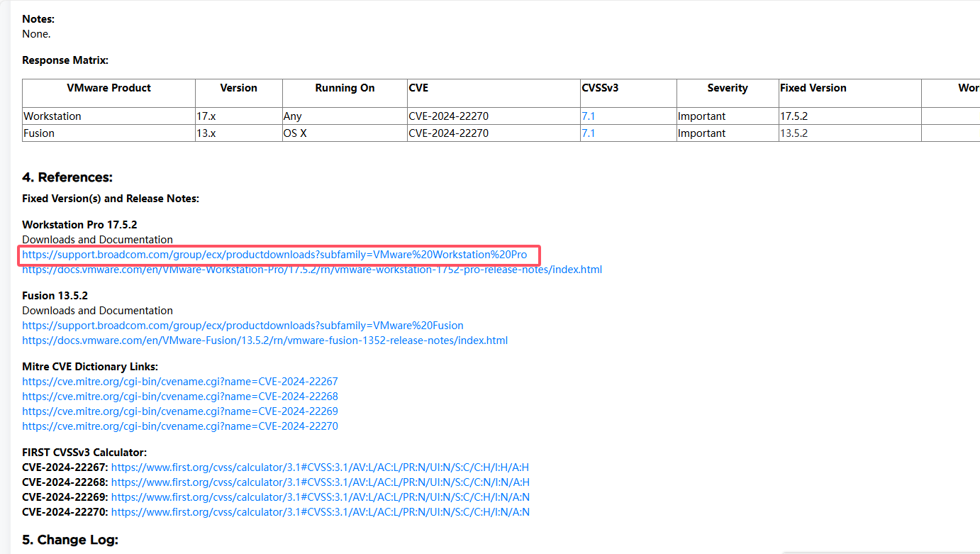Click 'Fixed Version(s) and Release Notes:' label
This screenshot has width=980, height=554.
[111, 199]
